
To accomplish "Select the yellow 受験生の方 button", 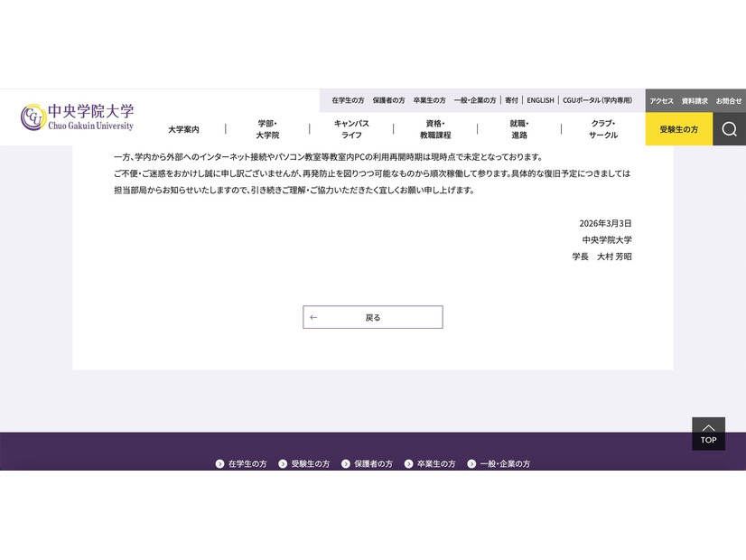I will pyautogui.click(x=678, y=129).
